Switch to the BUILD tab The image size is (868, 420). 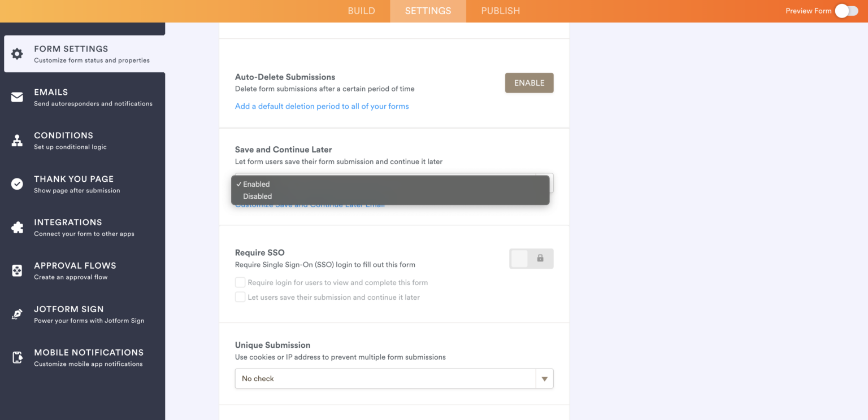361,11
